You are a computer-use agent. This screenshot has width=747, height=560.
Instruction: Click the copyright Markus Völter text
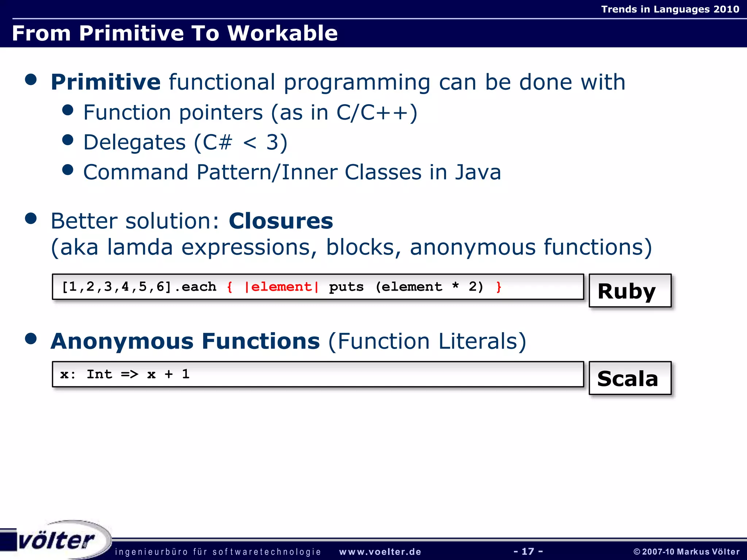coord(686,552)
